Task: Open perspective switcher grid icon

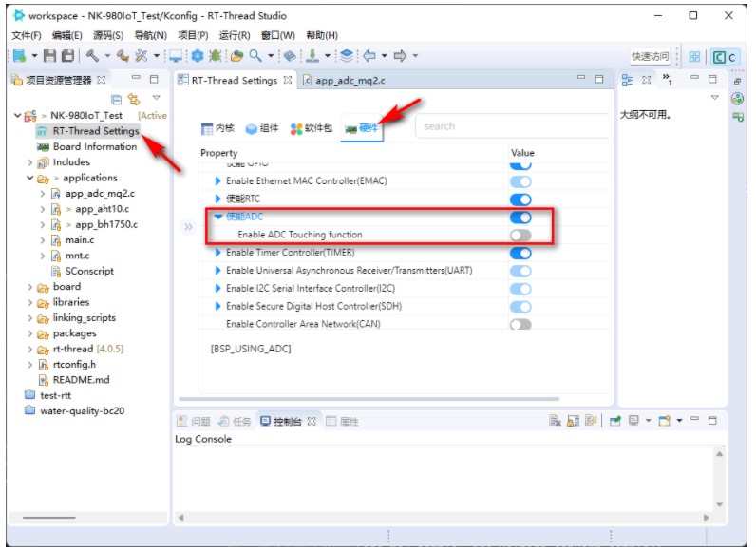Action: (694, 57)
